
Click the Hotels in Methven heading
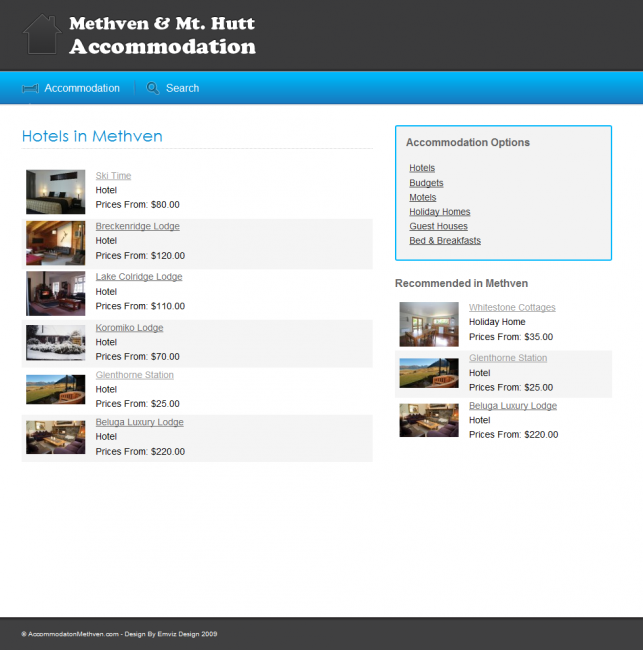click(92, 136)
